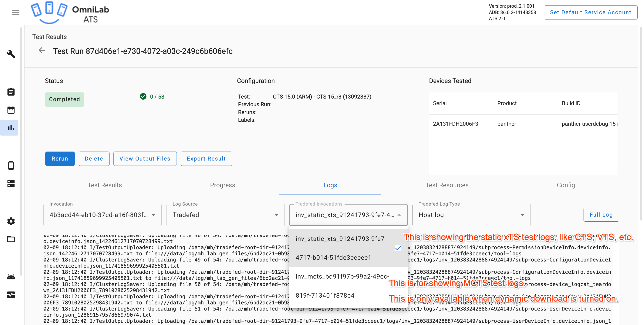Image resolution: width=644 pixels, height=325 pixels.
Task: Switch to the Progress tab
Action: click(x=223, y=185)
